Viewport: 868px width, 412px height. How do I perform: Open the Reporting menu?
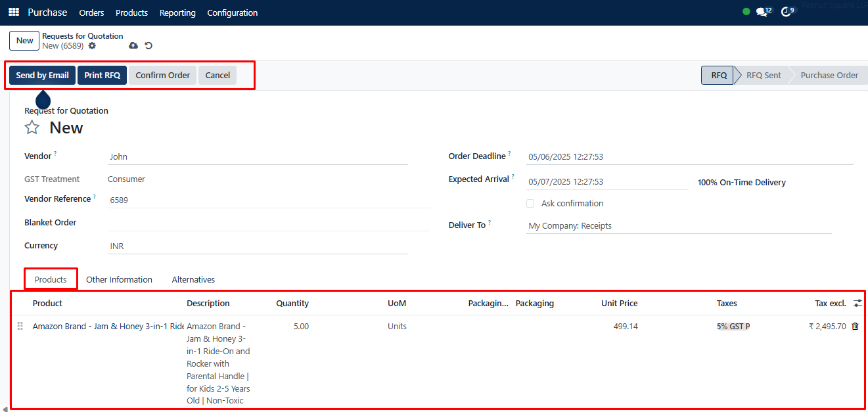pos(177,13)
